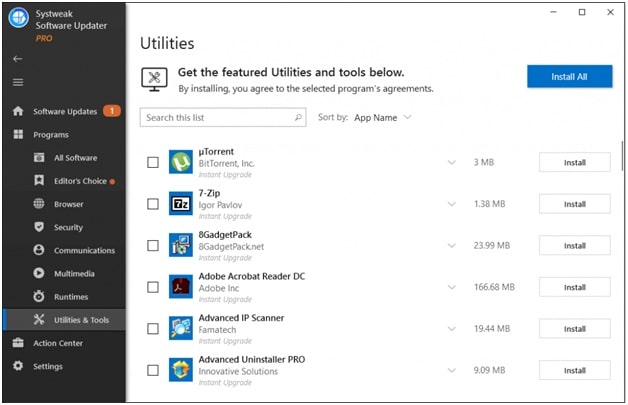Click the search magnifier icon
Image resolution: width=628 pixels, height=405 pixels.
click(298, 117)
